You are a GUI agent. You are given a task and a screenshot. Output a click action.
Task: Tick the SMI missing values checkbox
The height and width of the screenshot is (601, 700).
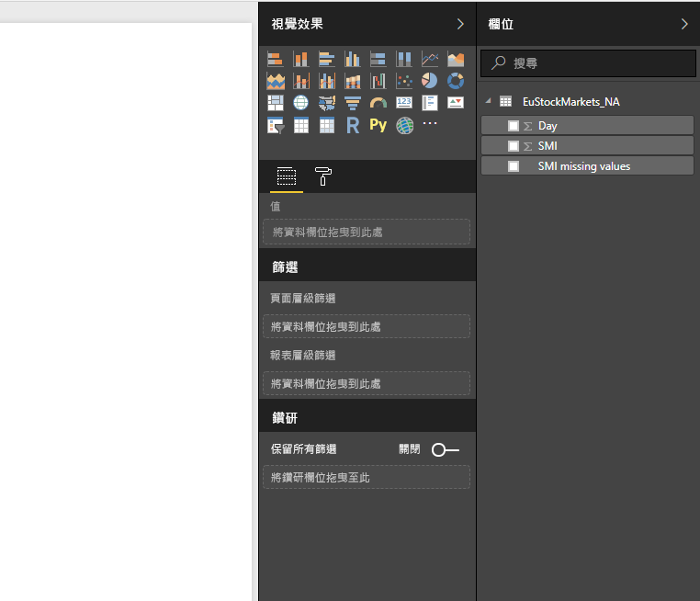(x=514, y=166)
